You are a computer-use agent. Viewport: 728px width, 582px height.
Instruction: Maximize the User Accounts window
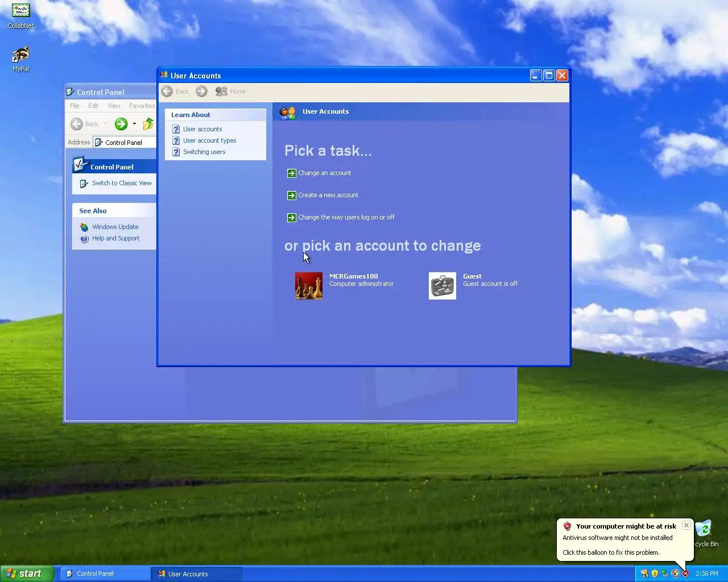549,76
